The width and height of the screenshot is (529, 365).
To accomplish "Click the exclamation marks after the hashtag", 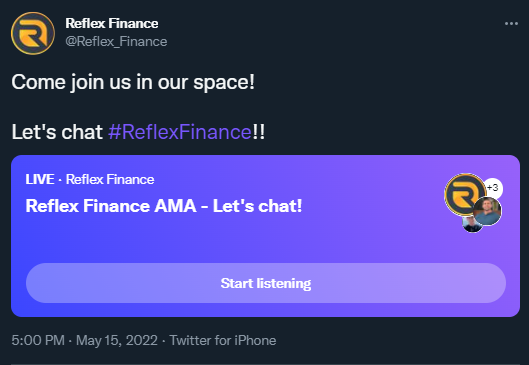I will (259, 132).
